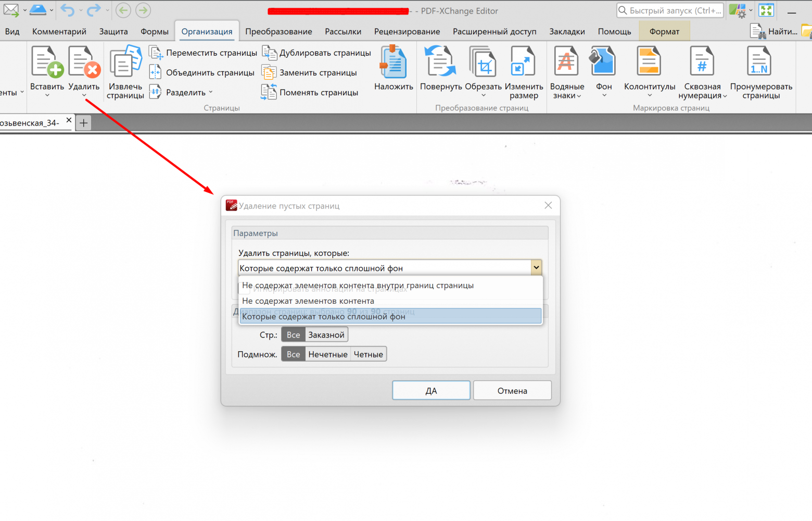
Task: Open the Расширенный доступ tab
Action: point(494,31)
